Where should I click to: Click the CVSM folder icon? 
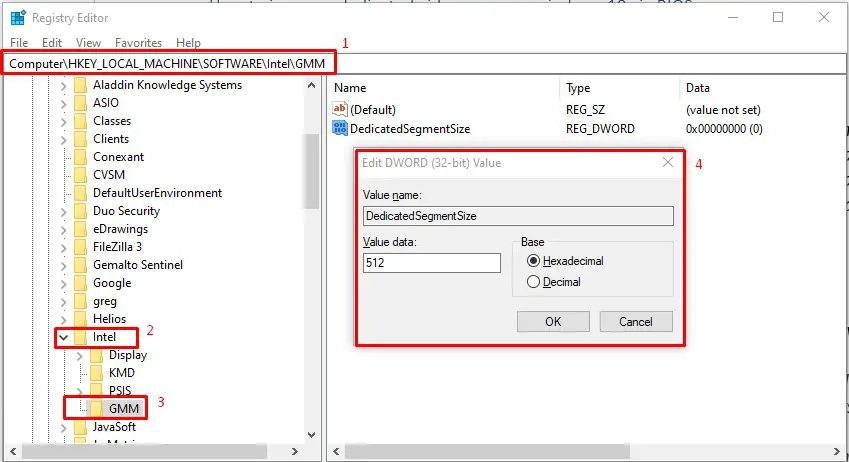pyautogui.click(x=80, y=175)
